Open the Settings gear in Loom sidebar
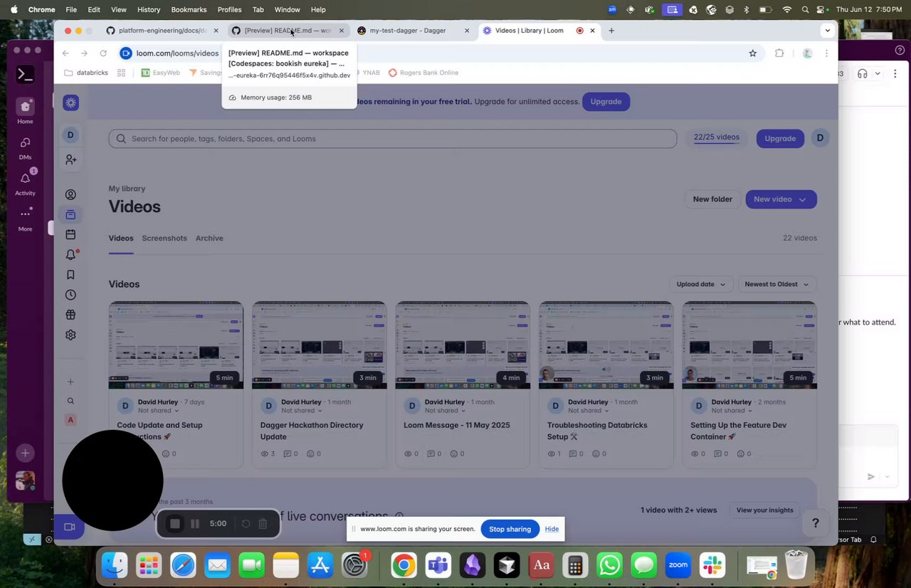The height and width of the screenshot is (588, 911). pyautogui.click(x=70, y=335)
